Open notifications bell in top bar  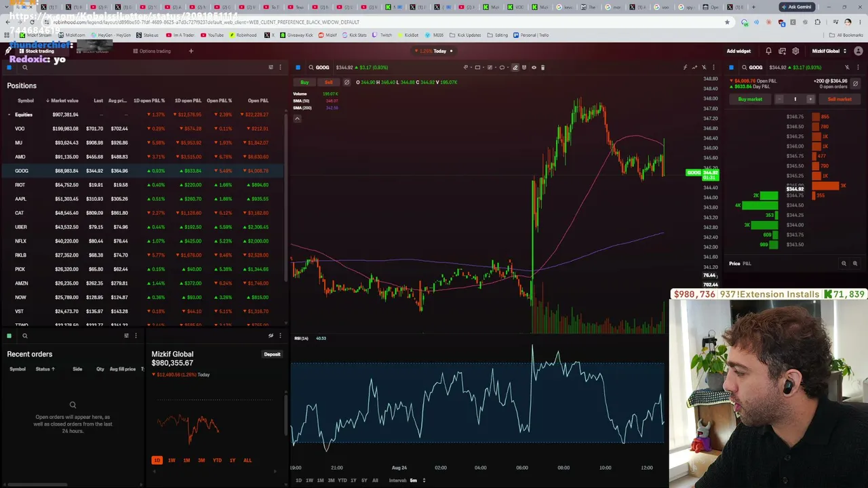(x=768, y=51)
